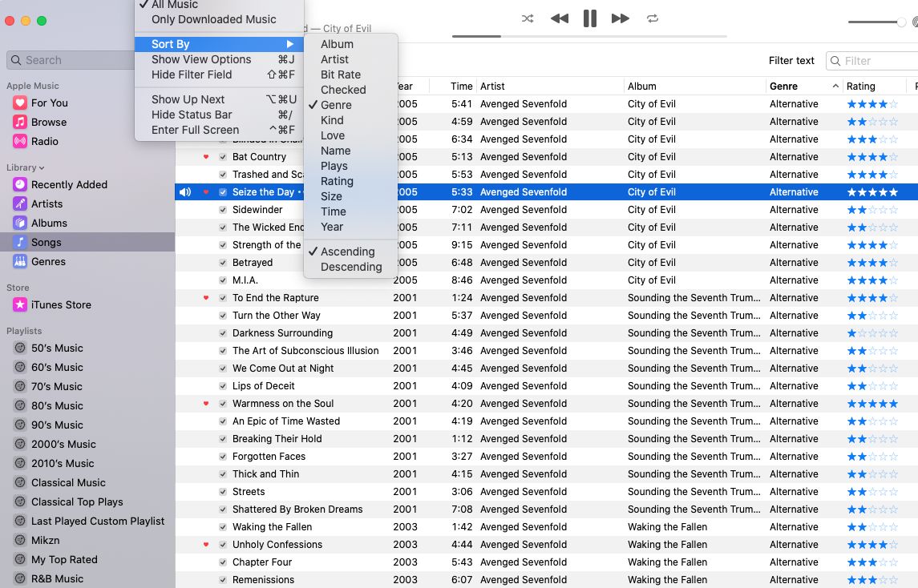918x588 pixels.
Task: Uncheck the Sidewinder checkbox
Action: pyautogui.click(x=222, y=209)
